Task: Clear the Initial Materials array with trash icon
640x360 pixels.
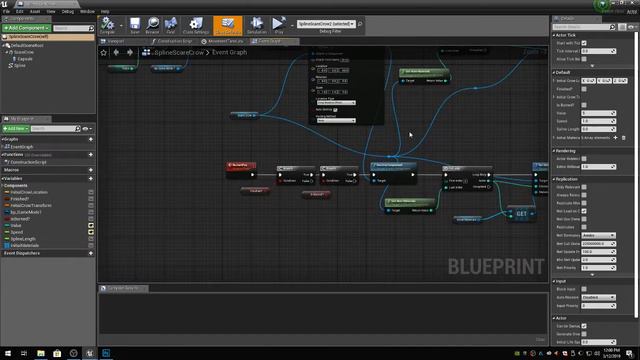Action: click(624, 138)
